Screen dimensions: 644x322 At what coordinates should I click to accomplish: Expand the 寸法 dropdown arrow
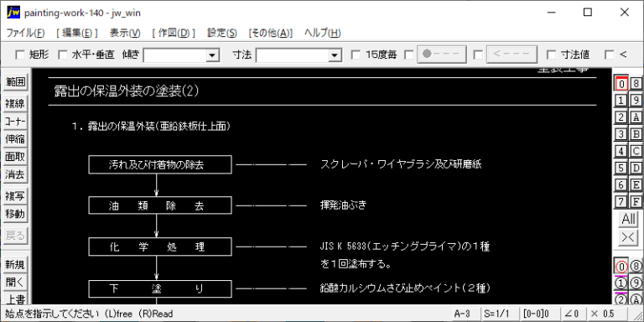[335, 55]
